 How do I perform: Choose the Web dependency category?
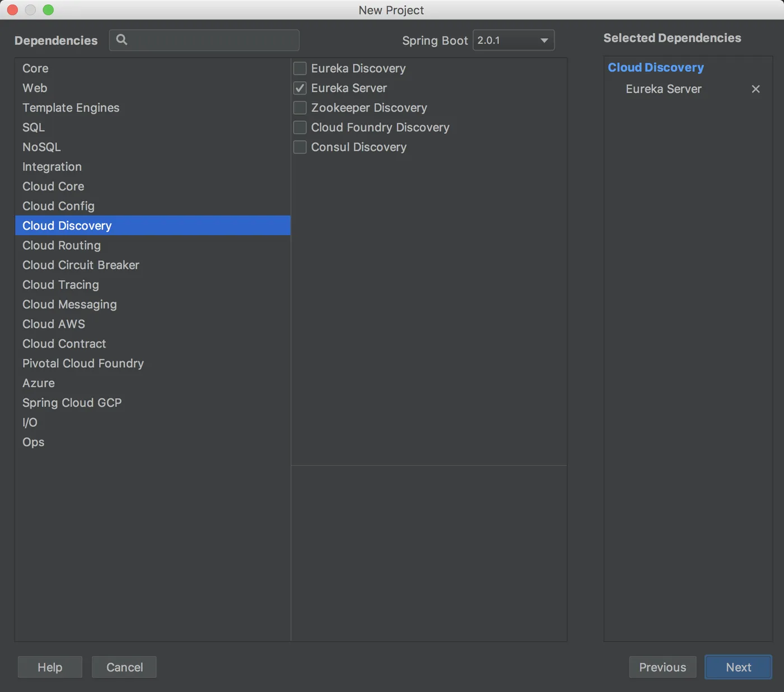35,88
